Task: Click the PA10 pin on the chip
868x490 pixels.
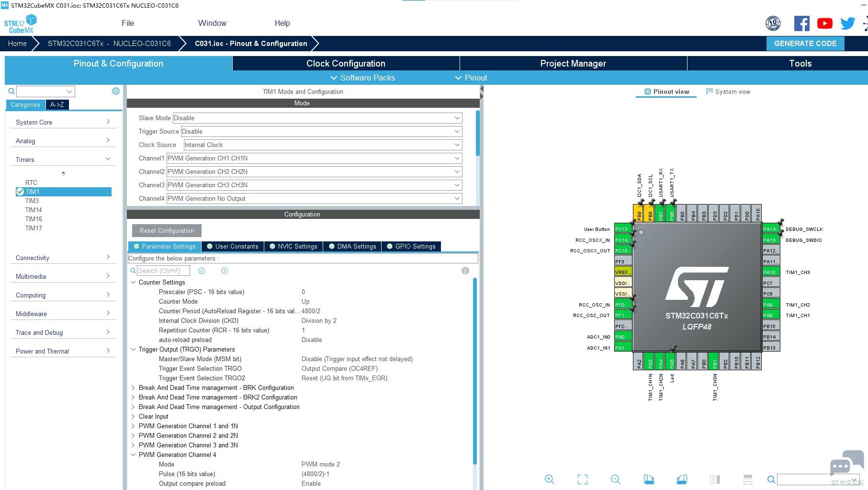Action: click(771, 272)
